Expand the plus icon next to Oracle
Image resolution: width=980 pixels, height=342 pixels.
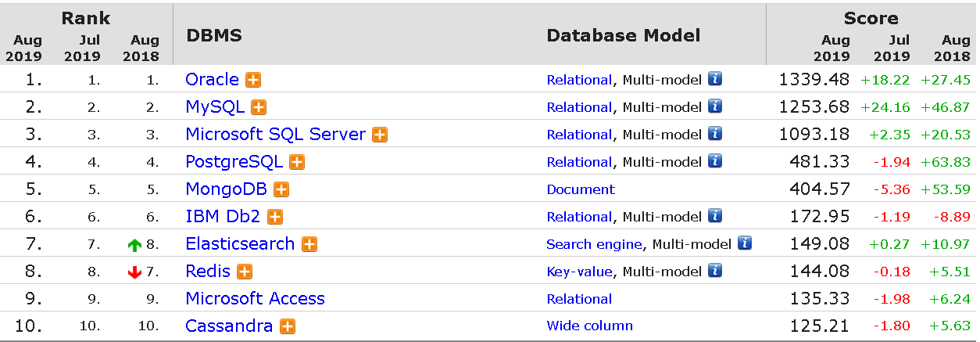(253, 80)
